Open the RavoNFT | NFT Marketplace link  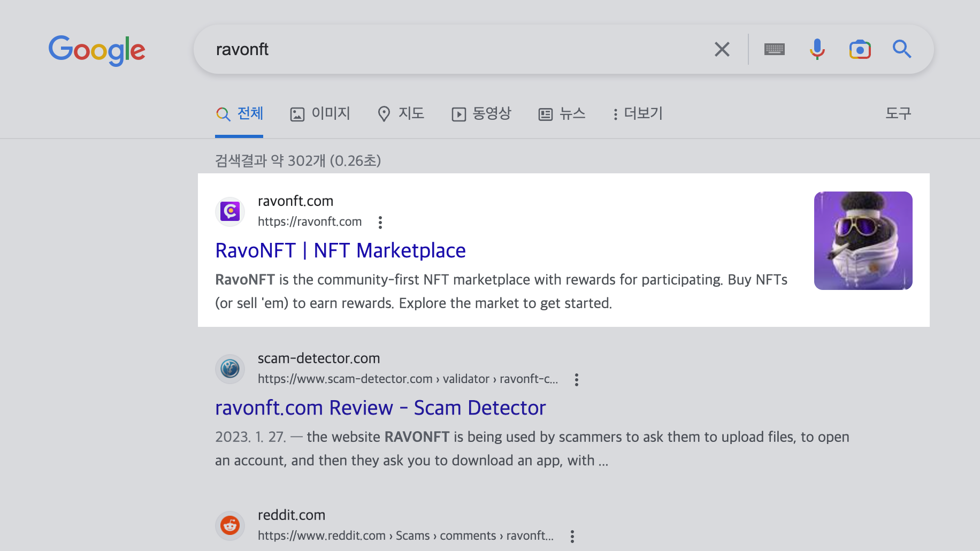[340, 250]
